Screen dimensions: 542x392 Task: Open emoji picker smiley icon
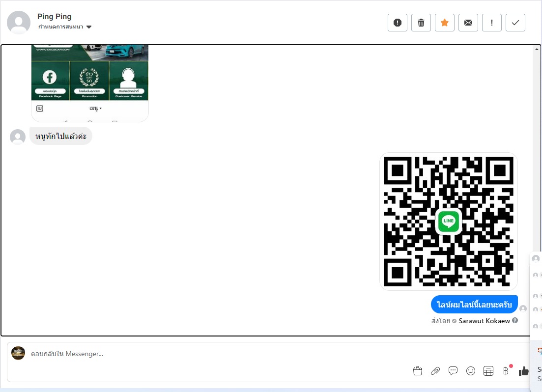tap(470, 371)
